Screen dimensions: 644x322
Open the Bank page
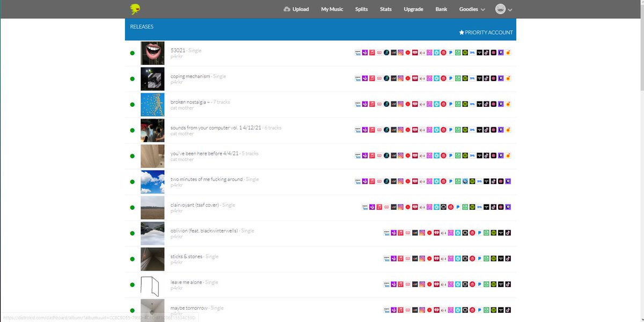441,9
